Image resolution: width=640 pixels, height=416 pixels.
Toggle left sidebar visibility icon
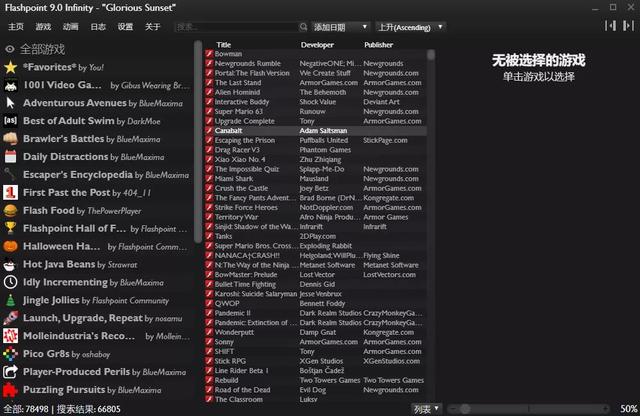pos(610,26)
